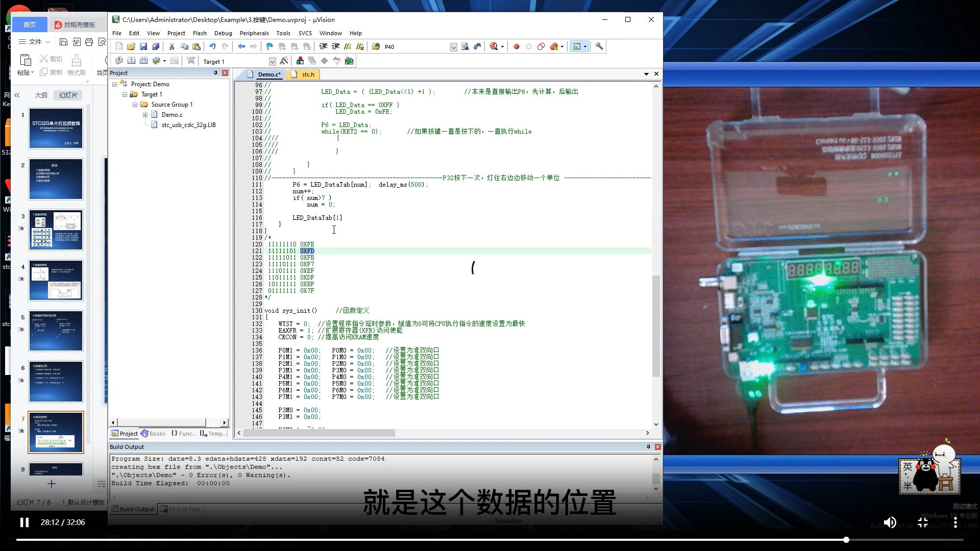Switch to the Books panel tab
This screenshot has width=980, height=551.
(153, 434)
